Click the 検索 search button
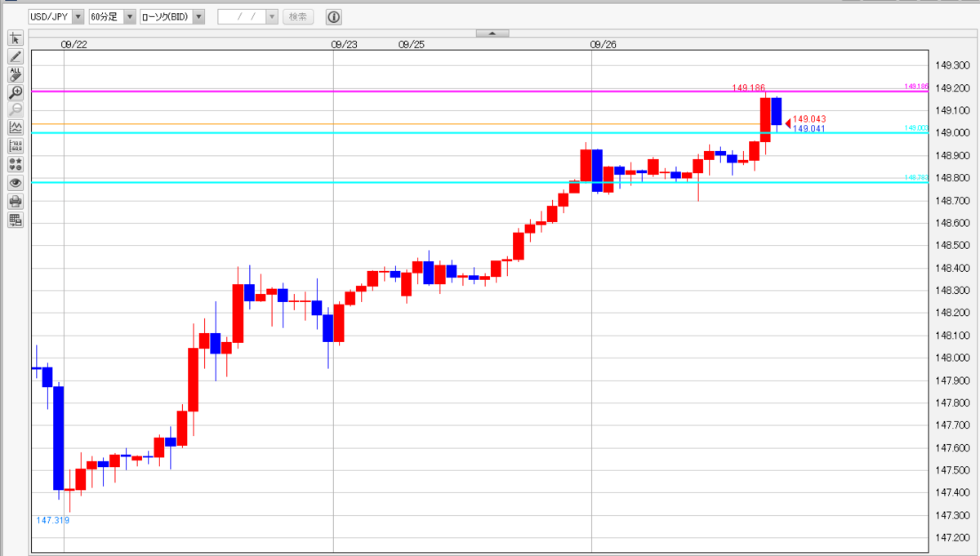The height and width of the screenshot is (556, 980). (x=298, y=16)
